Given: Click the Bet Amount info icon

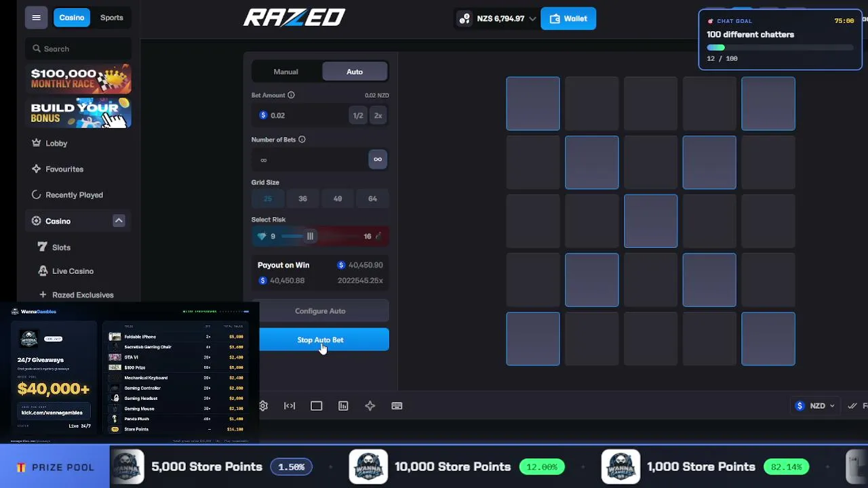Looking at the screenshot, I should 291,95.
